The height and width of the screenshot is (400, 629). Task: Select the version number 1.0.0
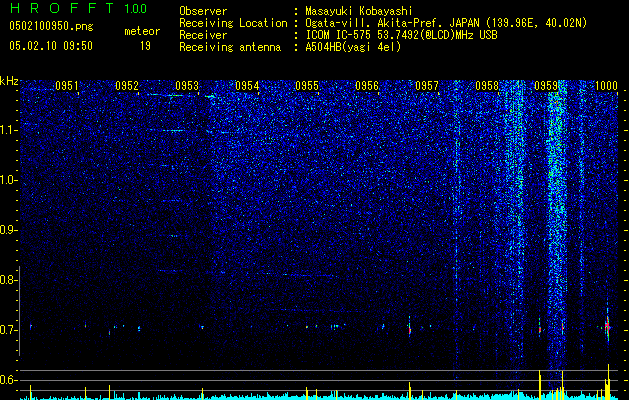point(135,8)
